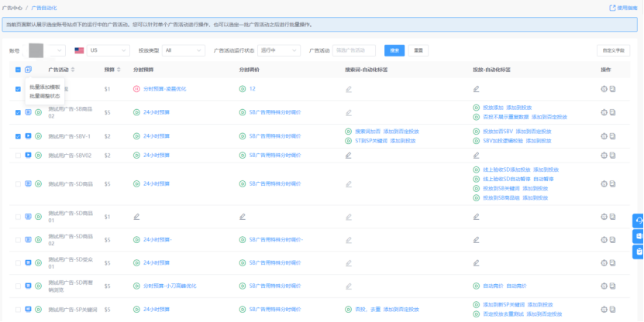Click the robot icon in the first row 操作 column
The image size is (644, 322).
(604, 89)
